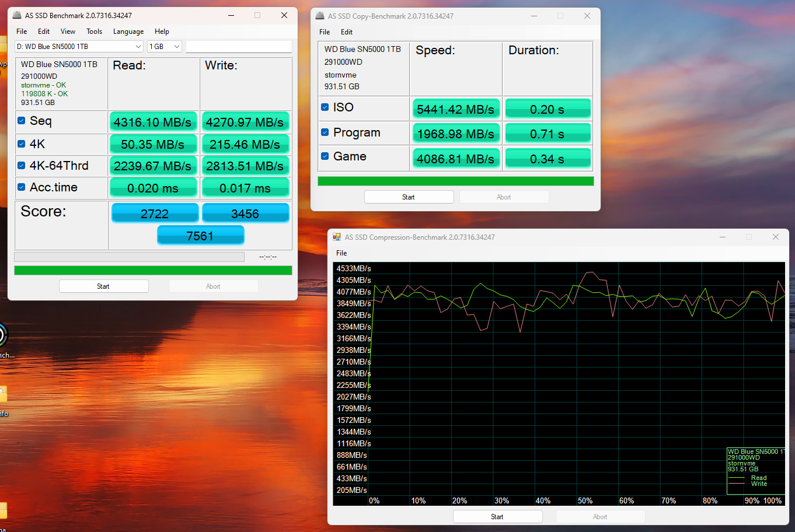Click Game duration 0.34 s
The width and height of the screenshot is (795, 532).
pyautogui.click(x=548, y=158)
